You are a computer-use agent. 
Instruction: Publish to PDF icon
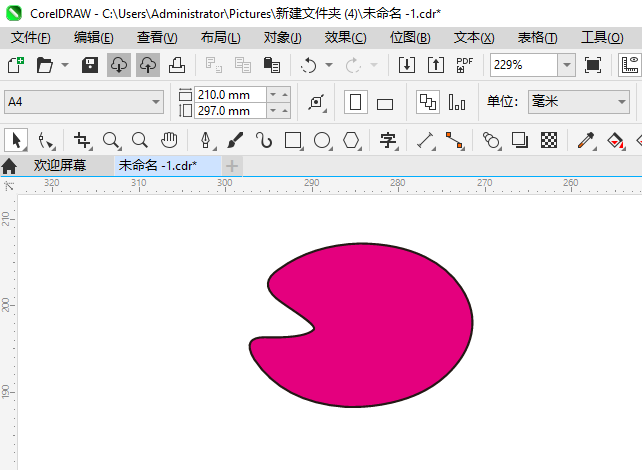(464, 65)
